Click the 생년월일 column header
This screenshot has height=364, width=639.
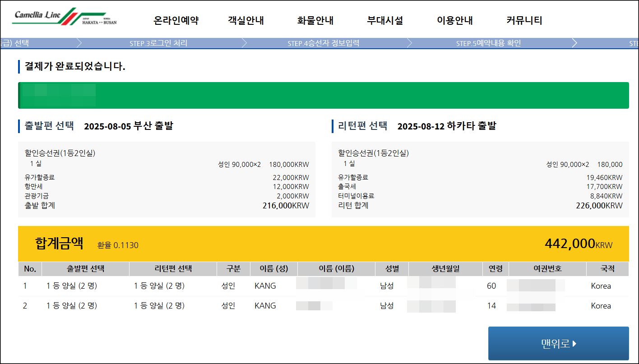point(445,269)
